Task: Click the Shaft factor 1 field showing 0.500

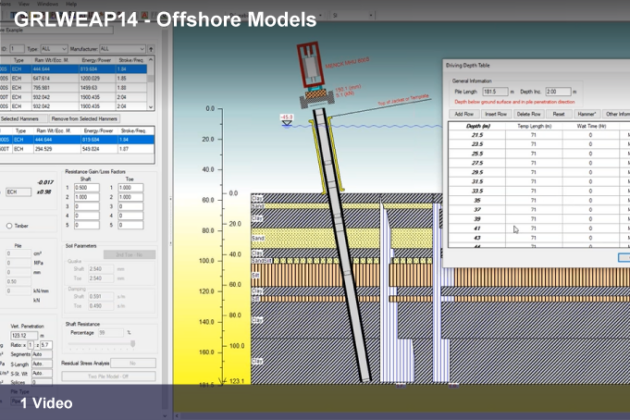Action: point(87,188)
